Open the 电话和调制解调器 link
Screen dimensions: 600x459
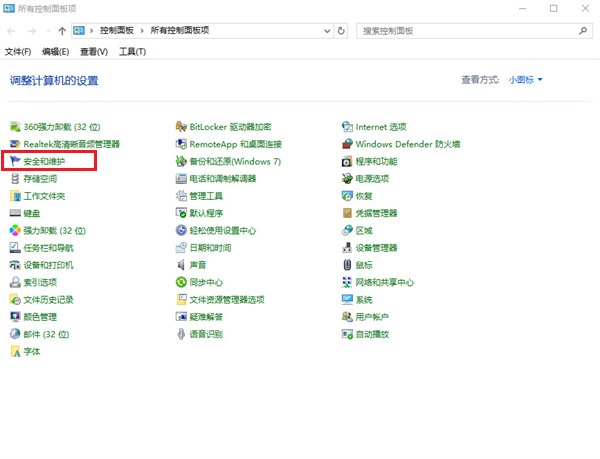[x=223, y=179]
